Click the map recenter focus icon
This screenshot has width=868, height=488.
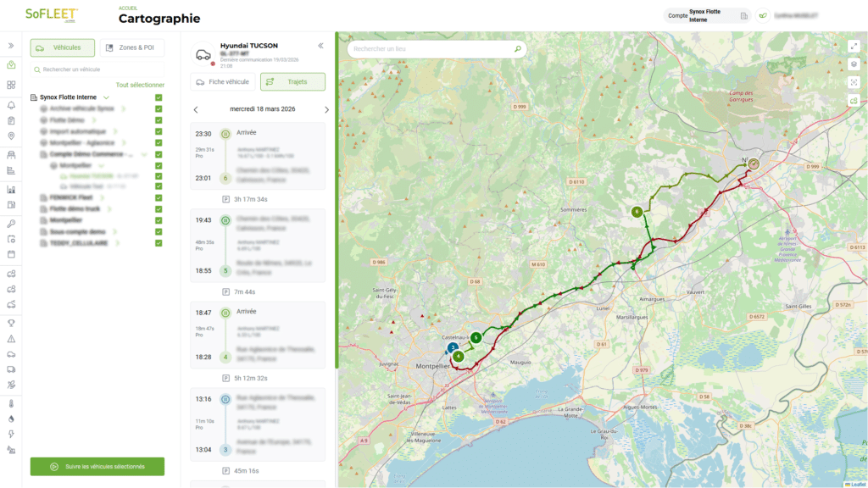(x=854, y=82)
